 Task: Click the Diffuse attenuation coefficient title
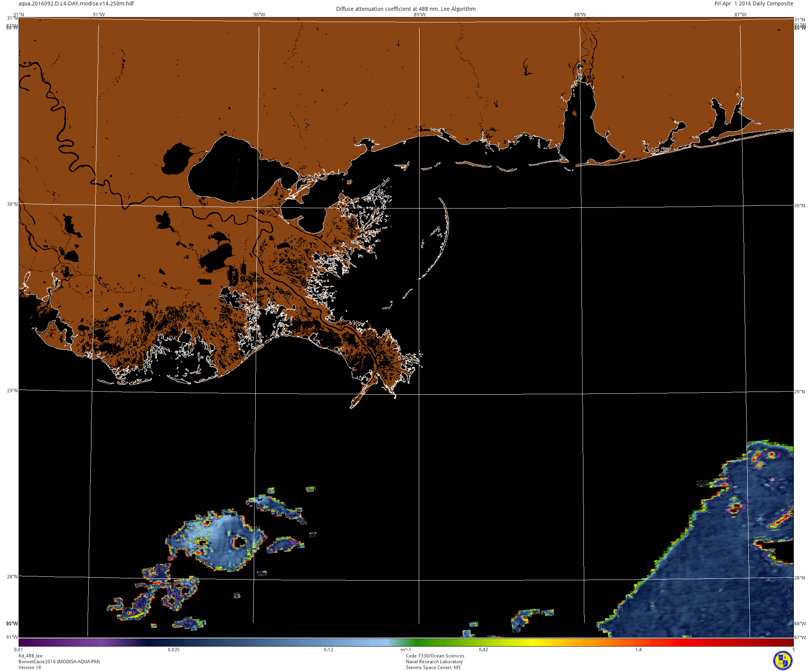click(406, 9)
